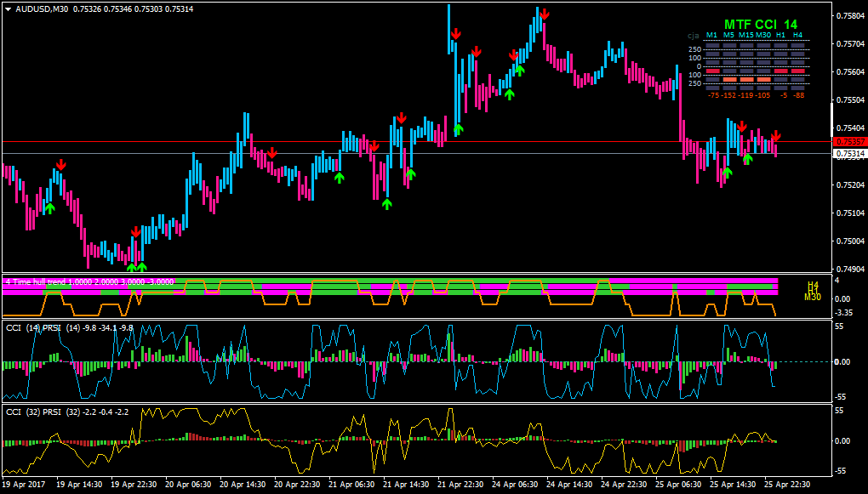The width and height of the screenshot is (868, 494).
Task: Click the rightmost green buy arrow
Action: (x=748, y=158)
